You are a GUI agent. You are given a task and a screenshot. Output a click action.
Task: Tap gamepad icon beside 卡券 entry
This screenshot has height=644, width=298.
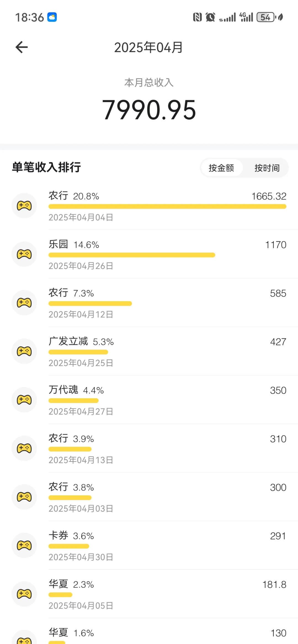pos(24,545)
